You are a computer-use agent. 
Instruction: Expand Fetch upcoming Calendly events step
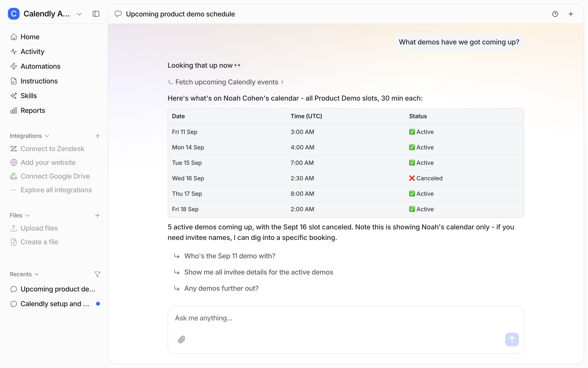(x=226, y=82)
